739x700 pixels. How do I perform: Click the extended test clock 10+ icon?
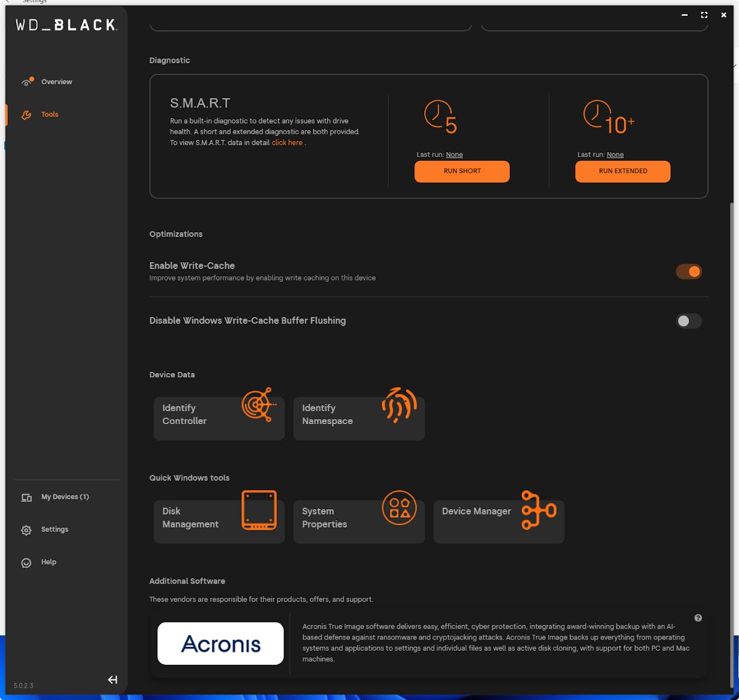point(609,116)
